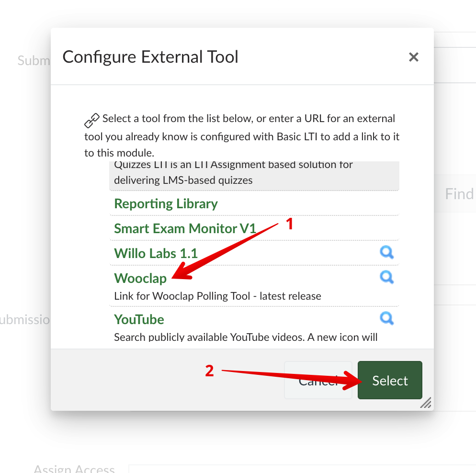Pick Smart Exam Monitor V1 tool

[x=185, y=229]
